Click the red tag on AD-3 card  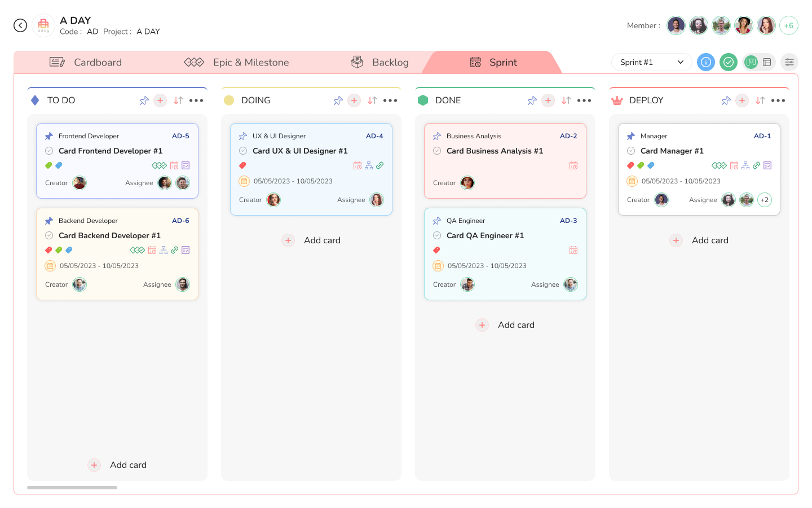pos(436,250)
